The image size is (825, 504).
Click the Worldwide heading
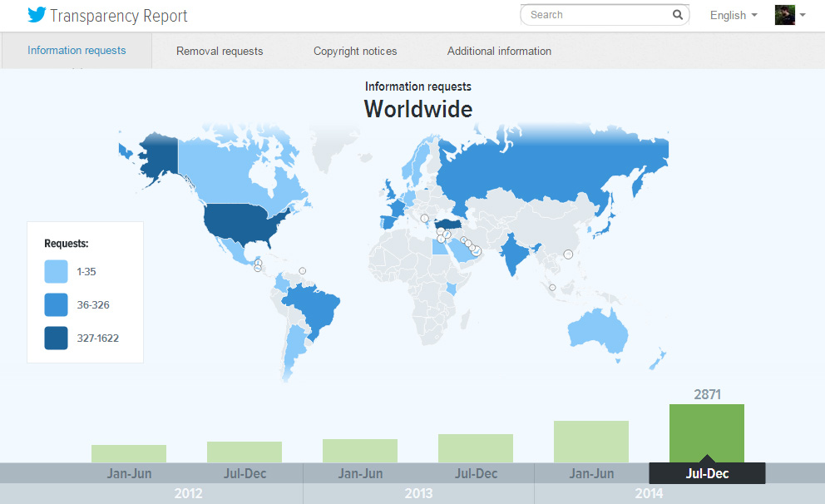(418, 109)
